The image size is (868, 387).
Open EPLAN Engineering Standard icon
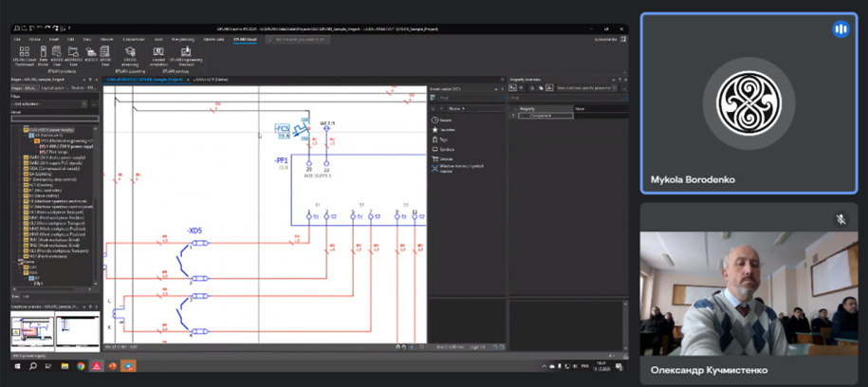pos(186,57)
